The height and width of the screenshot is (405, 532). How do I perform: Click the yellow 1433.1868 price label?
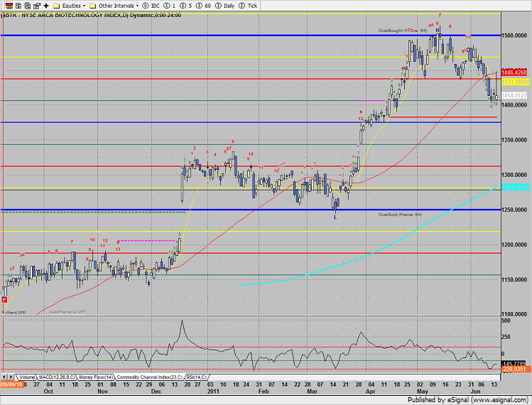point(516,82)
